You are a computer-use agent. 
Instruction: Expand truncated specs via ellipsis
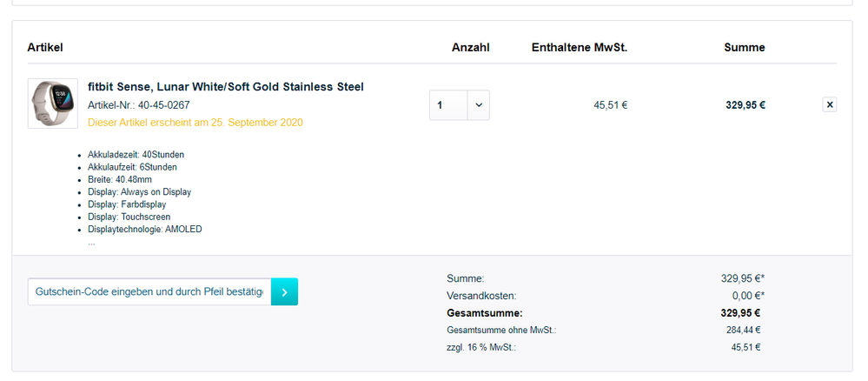pyautogui.click(x=91, y=243)
